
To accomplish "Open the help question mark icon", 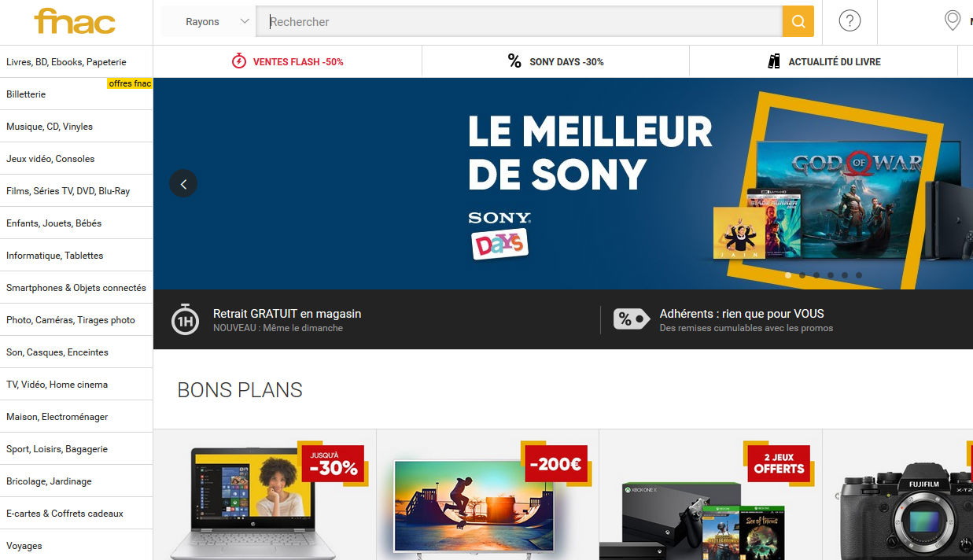I will pyautogui.click(x=850, y=20).
